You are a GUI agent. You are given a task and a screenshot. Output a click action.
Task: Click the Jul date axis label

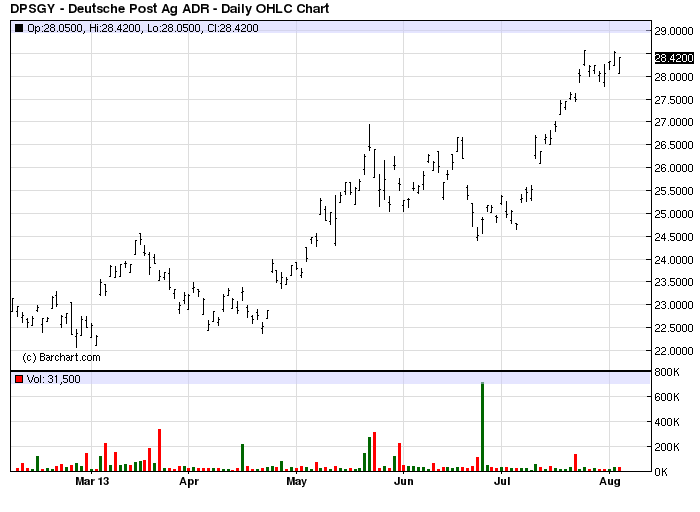pyautogui.click(x=502, y=481)
